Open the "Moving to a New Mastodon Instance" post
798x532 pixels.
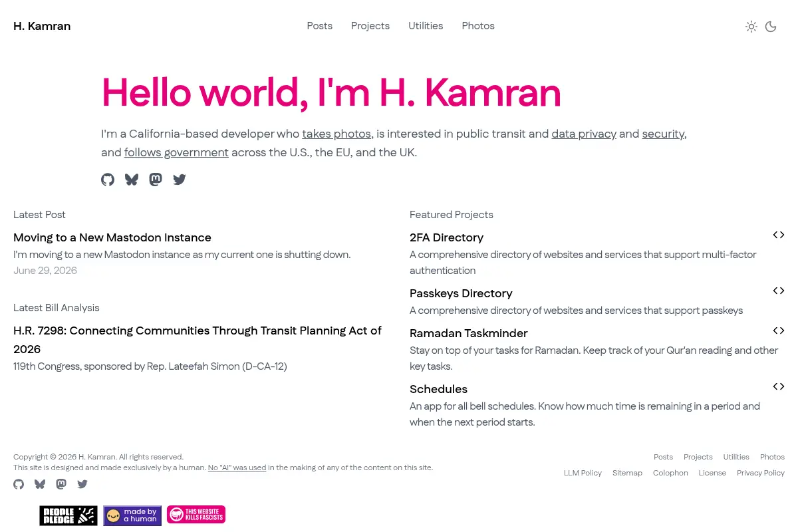click(112, 237)
